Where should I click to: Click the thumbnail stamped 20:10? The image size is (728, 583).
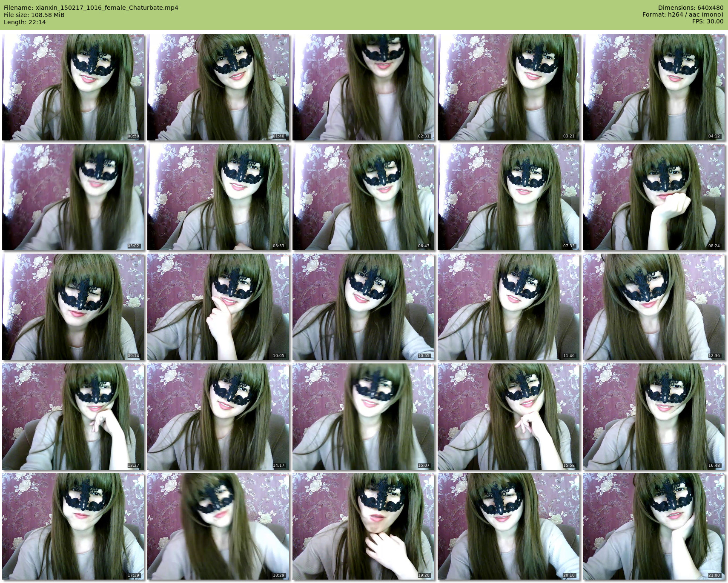click(509, 526)
